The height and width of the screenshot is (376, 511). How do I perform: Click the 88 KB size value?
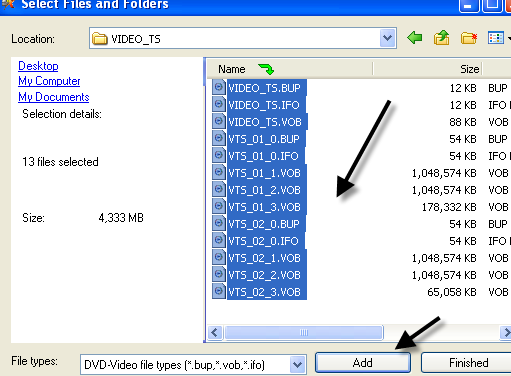(x=463, y=122)
